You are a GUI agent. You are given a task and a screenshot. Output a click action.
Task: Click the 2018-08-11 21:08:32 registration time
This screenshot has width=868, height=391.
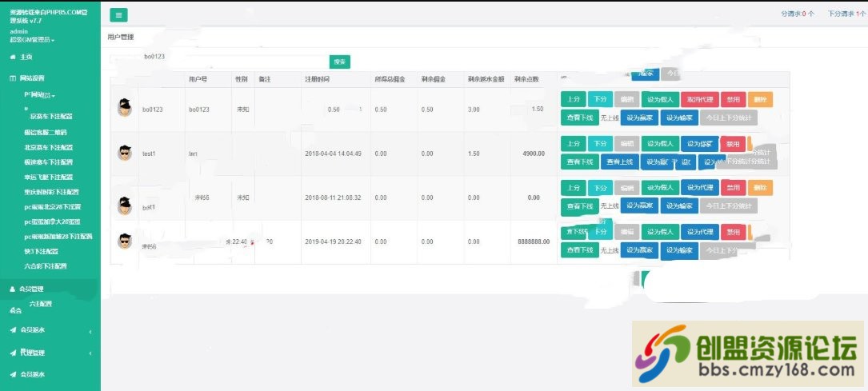tap(333, 197)
